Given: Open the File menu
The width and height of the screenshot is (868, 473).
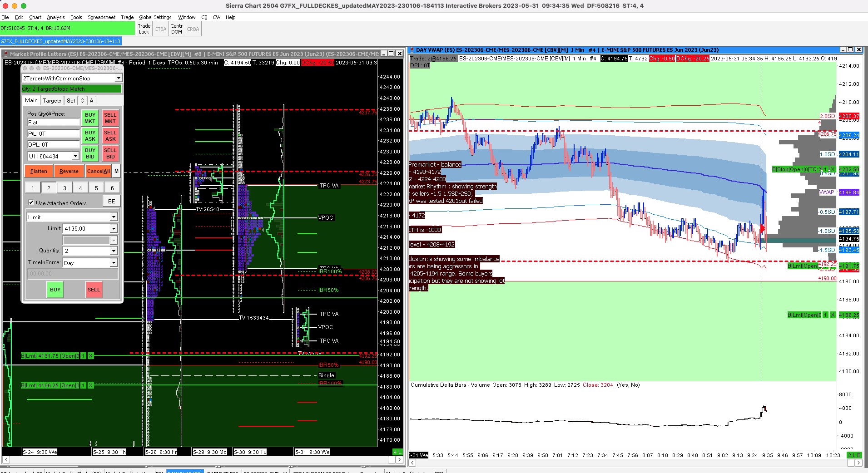Looking at the screenshot, I should click(x=5, y=17).
